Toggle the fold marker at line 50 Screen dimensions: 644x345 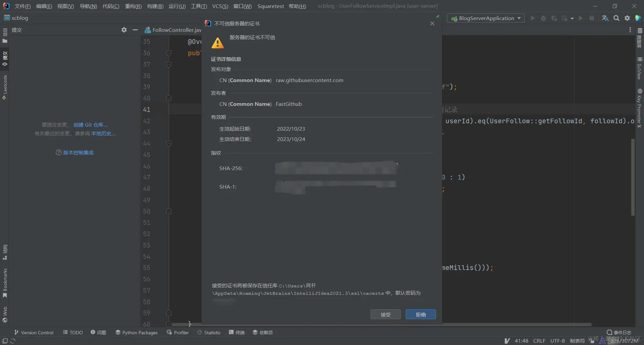169,211
